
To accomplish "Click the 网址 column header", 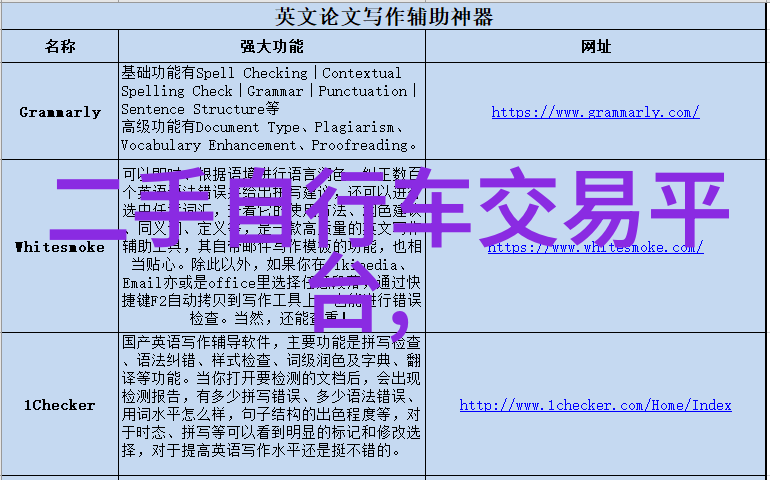I will pyautogui.click(x=596, y=47).
